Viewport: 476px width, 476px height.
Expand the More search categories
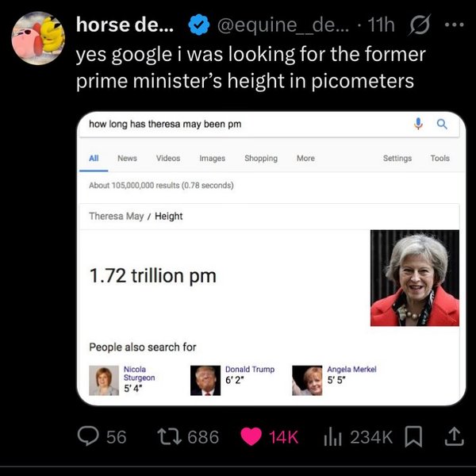305,159
